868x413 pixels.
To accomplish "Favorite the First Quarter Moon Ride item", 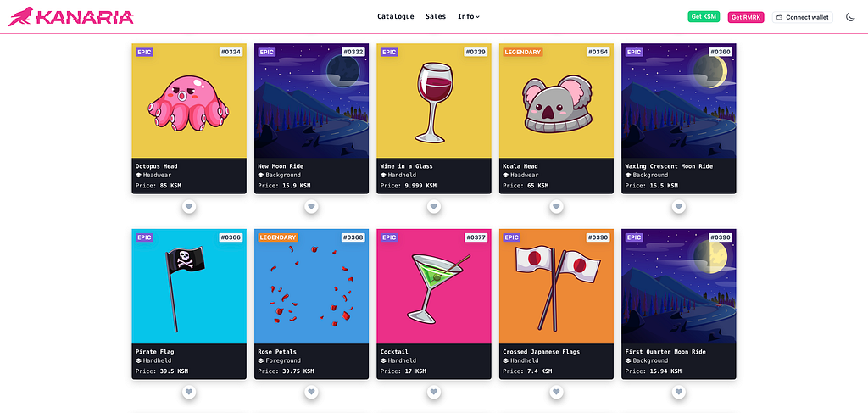I will [679, 392].
